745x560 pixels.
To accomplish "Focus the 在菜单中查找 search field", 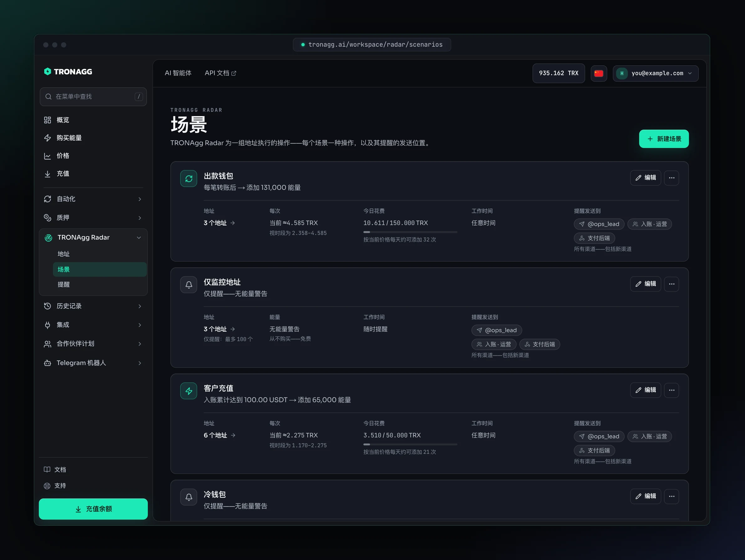I will coord(93,97).
